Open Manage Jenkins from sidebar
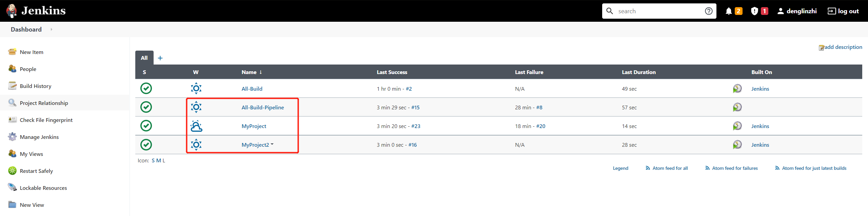The height and width of the screenshot is (216, 868). tap(39, 137)
